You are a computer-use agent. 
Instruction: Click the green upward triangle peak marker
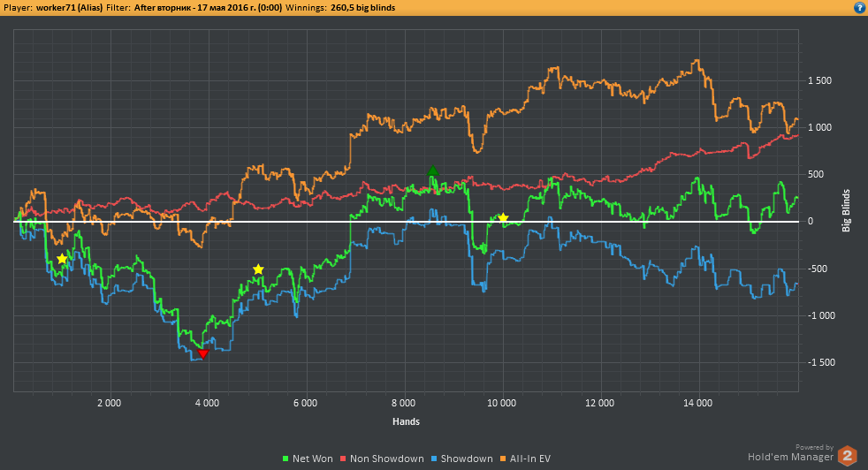(x=433, y=171)
